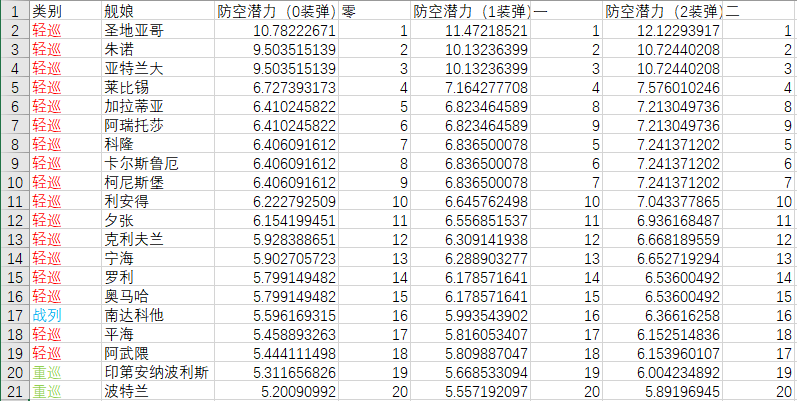Click the 防空潜力 (0装弹) header cell
The image size is (797, 401).
[277, 11]
